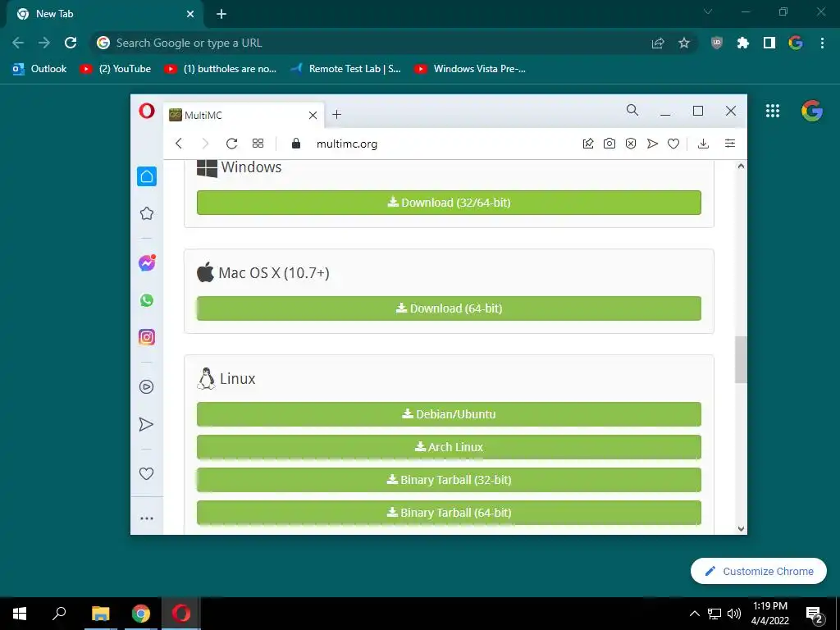The image size is (840, 630).
Task: Go back in Opera window
Action: (x=179, y=144)
